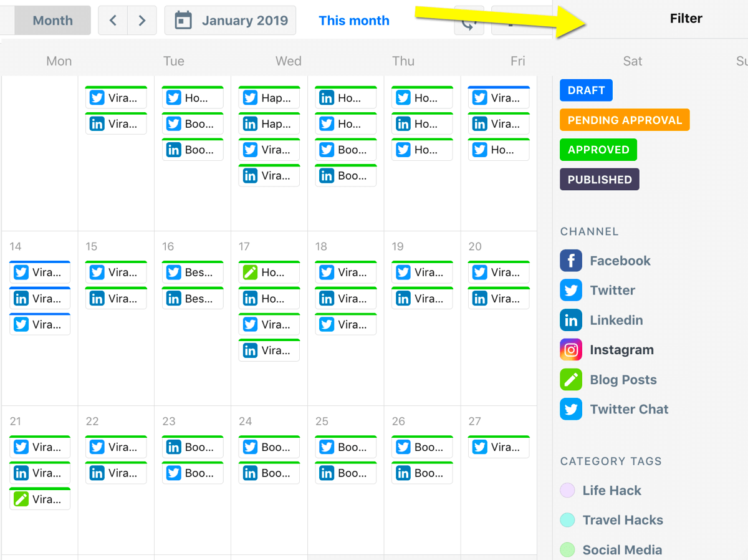This screenshot has width=748, height=560.
Task: Toggle the PUBLISHED status filter
Action: (600, 180)
